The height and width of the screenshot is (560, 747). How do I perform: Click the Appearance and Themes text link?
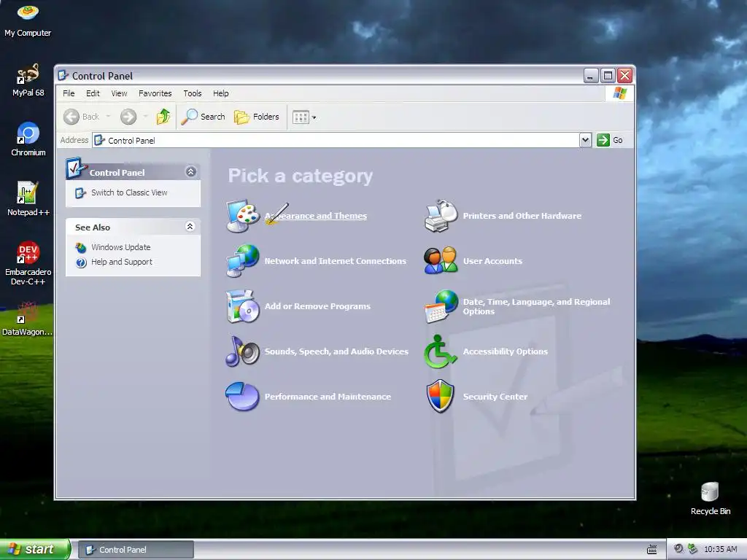316,216
